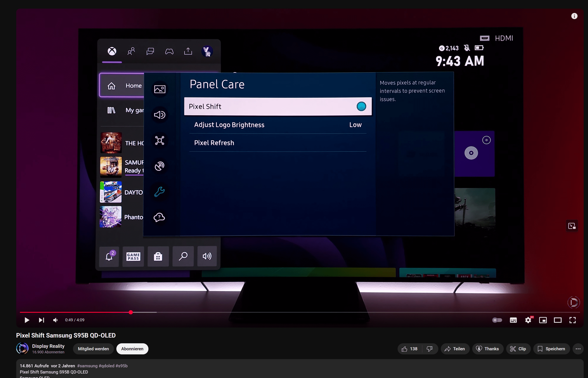
Task: Select Home in Xbox guide
Action: coord(122,85)
